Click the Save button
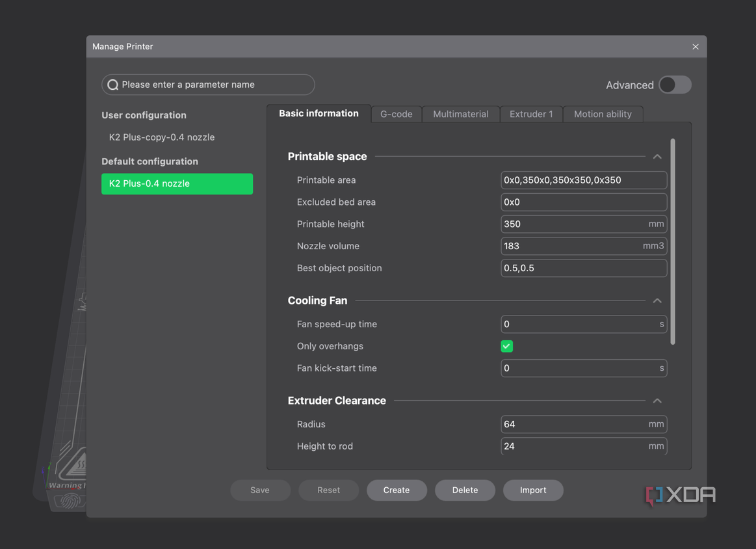The width and height of the screenshot is (756, 549). tap(261, 490)
